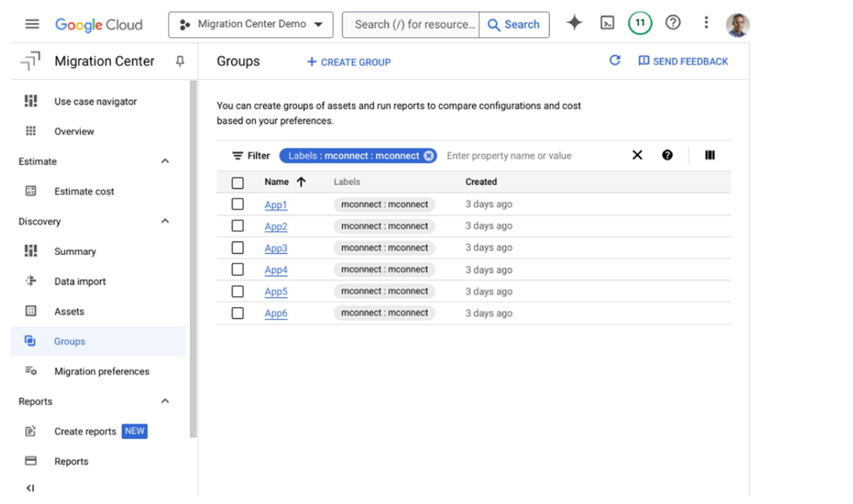Pin the Migration Center sidebar
Viewport: 853px width, 504px height.
point(179,61)
